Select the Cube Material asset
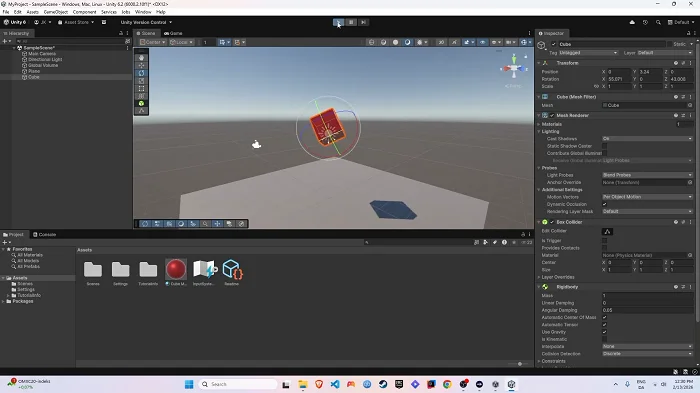Image resolution: width=700 pixels, height=393 pixels. (x=176, y=272)
